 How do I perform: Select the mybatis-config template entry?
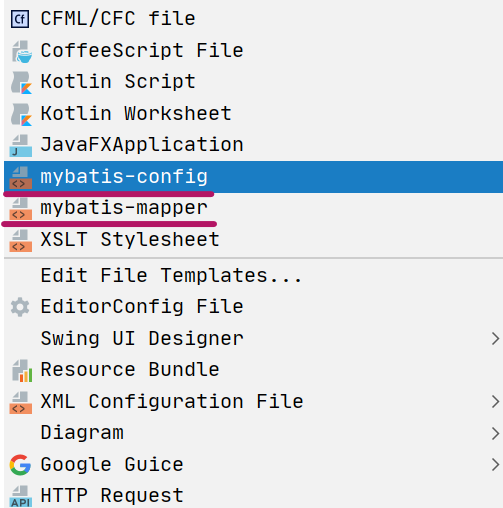tap(253, 177)
